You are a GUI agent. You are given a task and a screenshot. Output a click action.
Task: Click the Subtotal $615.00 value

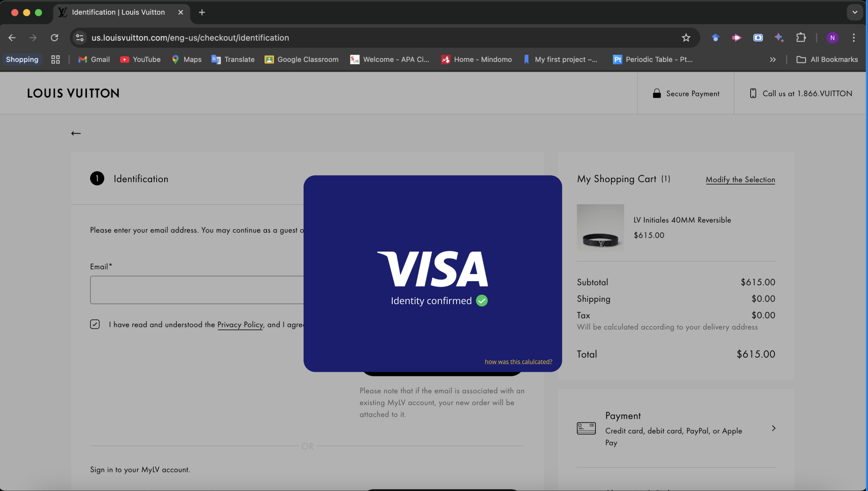pyautogui.click(x=758, y=282)
